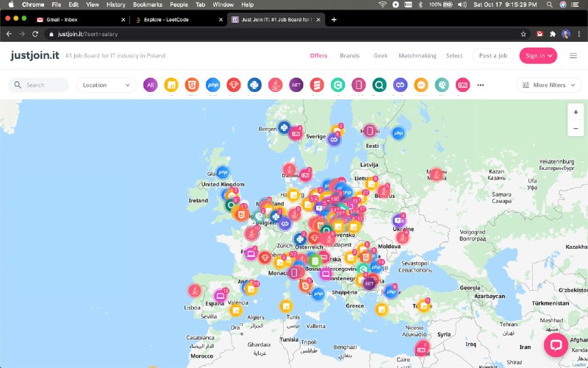Viewport: 588px width, 368px height.
Task: Open Chrome's three-dot menu
Action: (x=579, y=34)
